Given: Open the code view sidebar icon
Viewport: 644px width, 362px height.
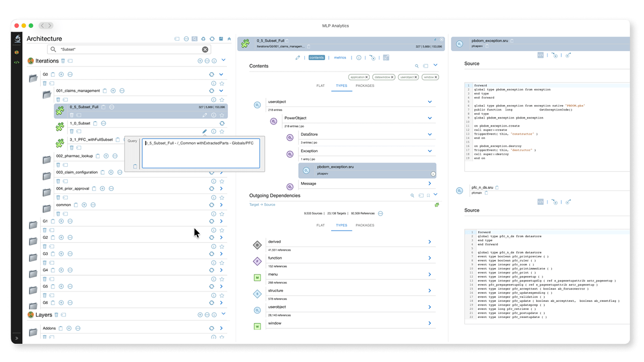Looking at the screenshot, I should pyautogui.click(x=17, y=62).
